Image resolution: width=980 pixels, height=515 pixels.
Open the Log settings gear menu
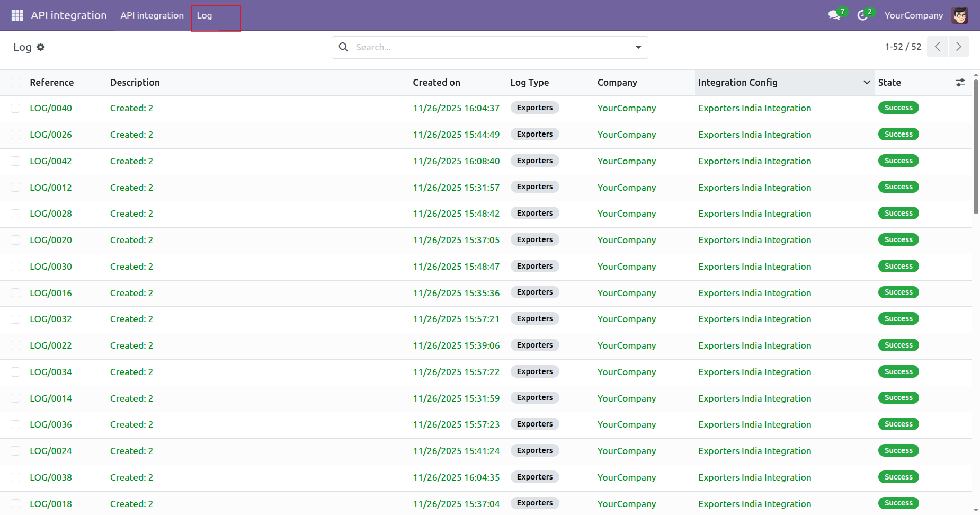tap(41, 47)
